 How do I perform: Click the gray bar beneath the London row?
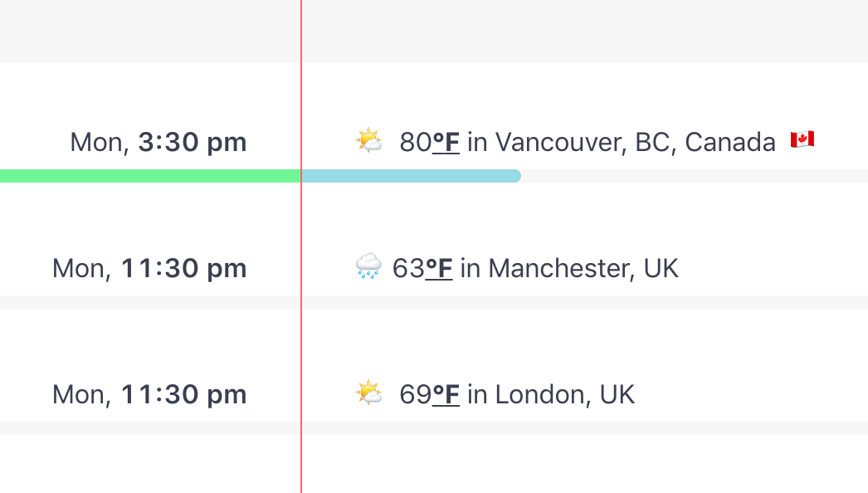(581, 428)
